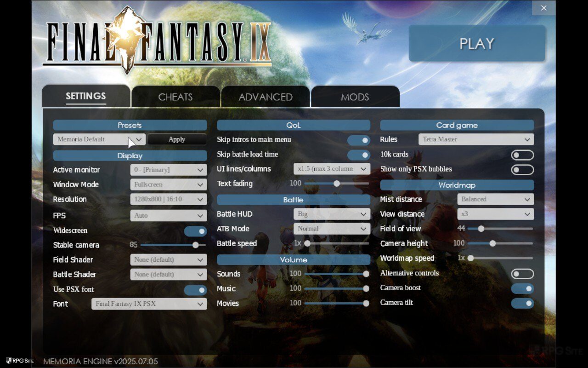Adjust the Worldmap speed slider

click(500, 258)
